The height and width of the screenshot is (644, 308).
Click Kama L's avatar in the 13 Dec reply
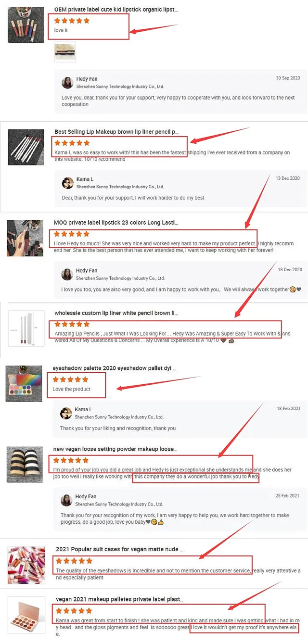click(x=68, y=183)
